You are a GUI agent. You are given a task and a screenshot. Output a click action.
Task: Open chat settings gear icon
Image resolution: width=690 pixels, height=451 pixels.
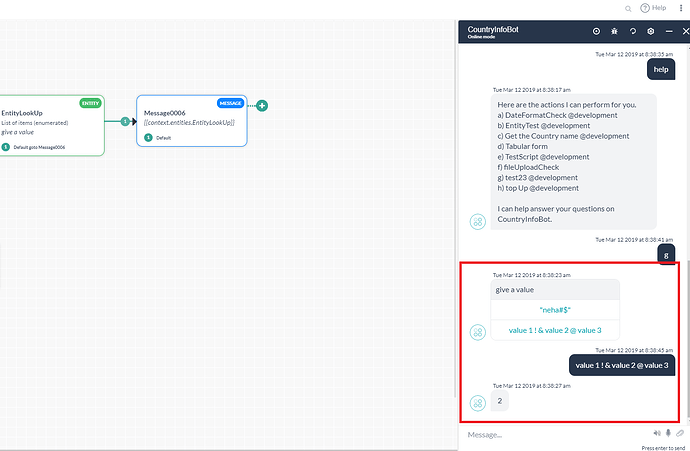(651, 32)
